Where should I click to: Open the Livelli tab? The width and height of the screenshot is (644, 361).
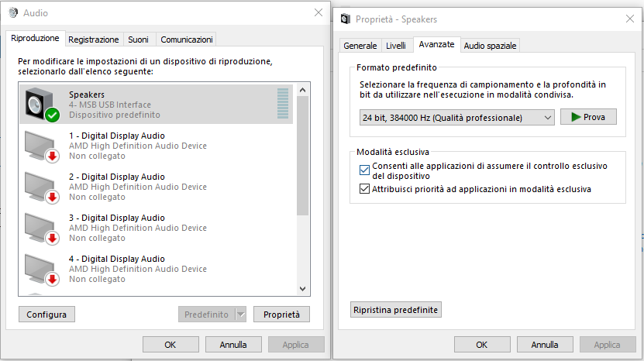point(396,46)
